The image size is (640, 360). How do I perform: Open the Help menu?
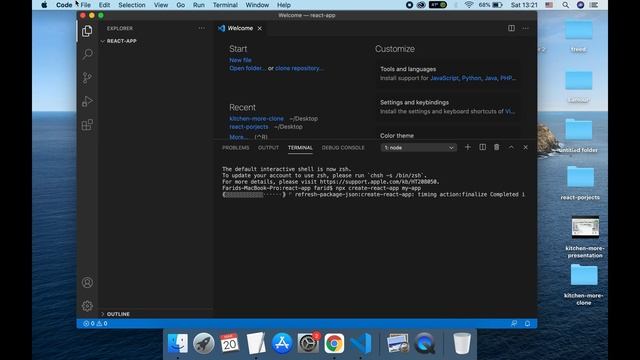[284, 5]
